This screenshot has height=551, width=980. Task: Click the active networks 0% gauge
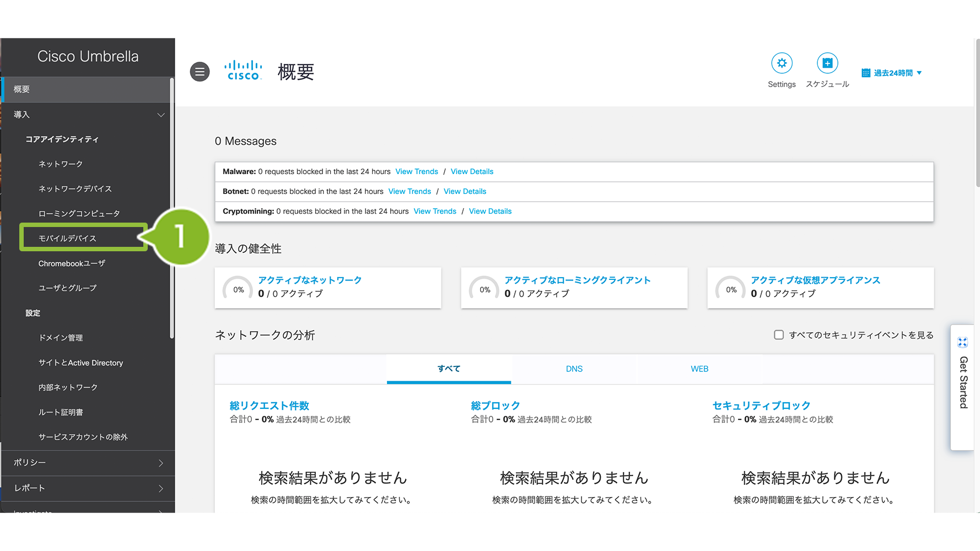[238, 289]
